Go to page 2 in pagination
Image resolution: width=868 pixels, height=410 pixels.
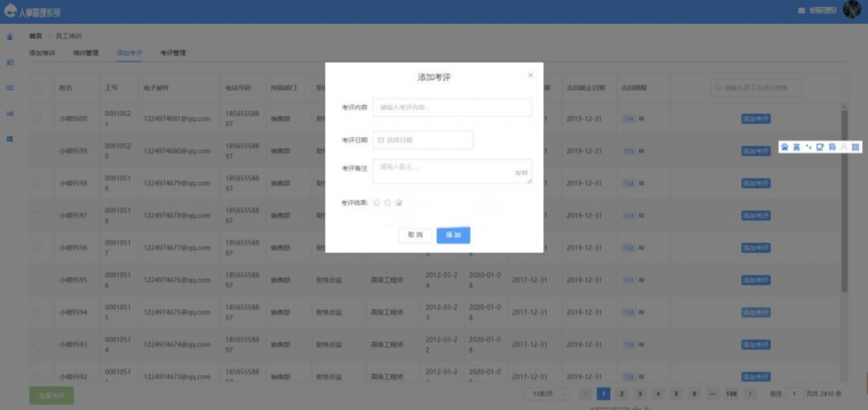tap(621, 394)
